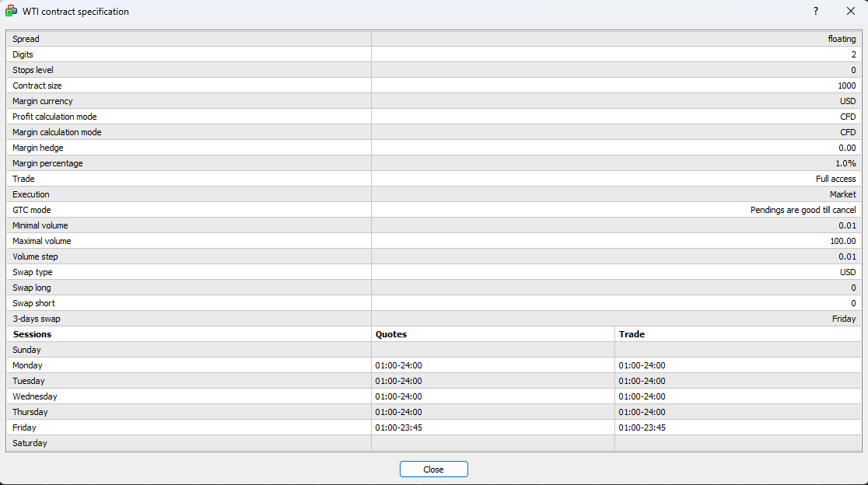The height and width of the screenshot is (485, 868).
Task: Click the WTI contract specification window icon
Action: [x=12, y=12]
